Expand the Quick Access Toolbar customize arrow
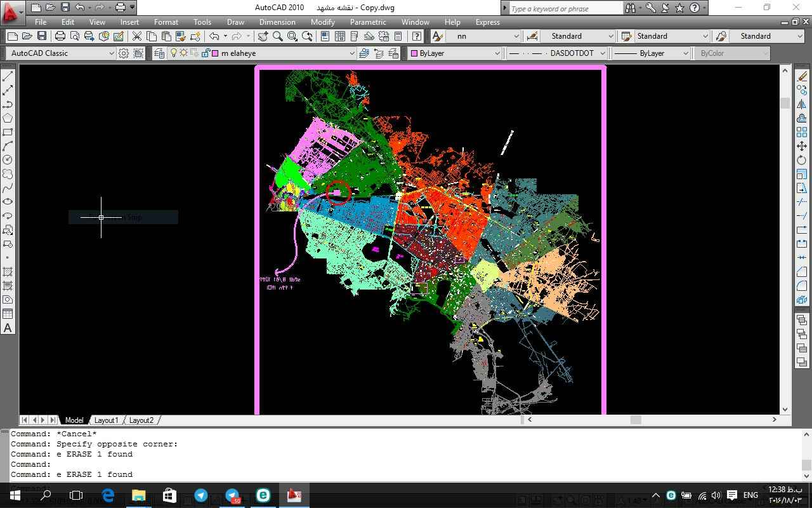The image size is (812, 508). tap(132, 8)
